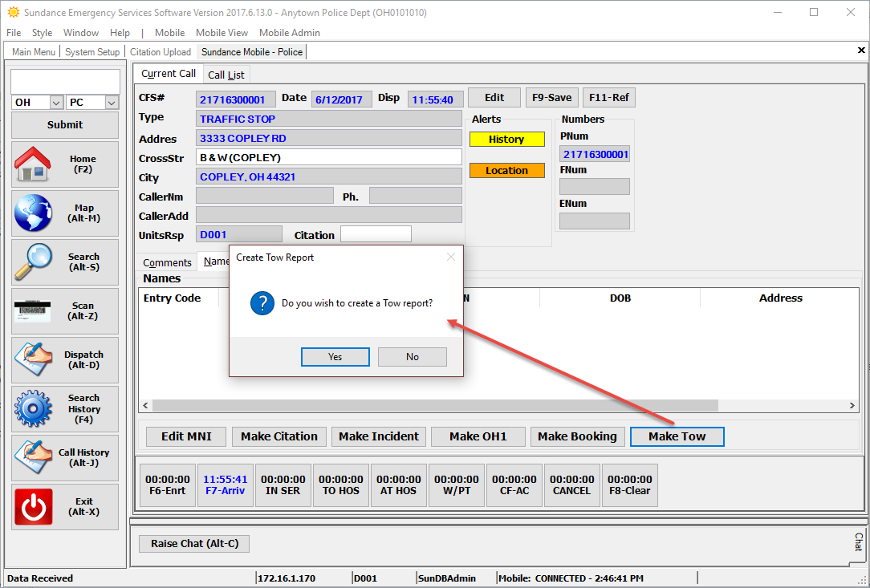Click the F9-Save button

click(x=552, y=98)
